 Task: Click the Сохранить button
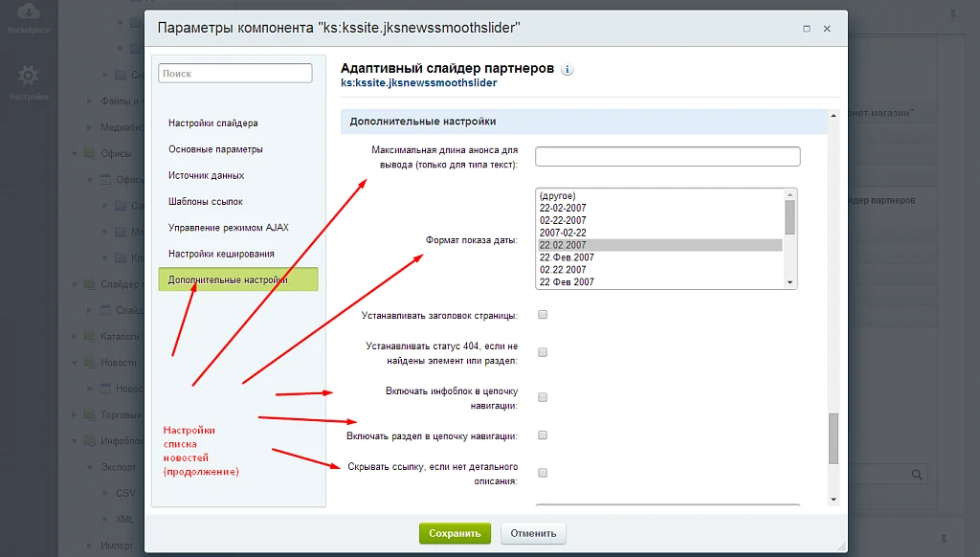pyautogui.click(x=455, y=533)
